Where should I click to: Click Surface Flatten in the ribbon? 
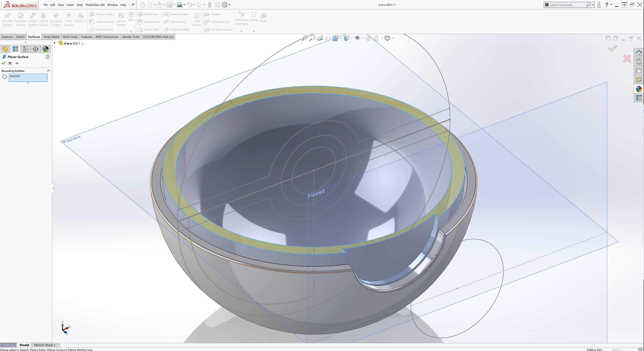coord(121,19)
